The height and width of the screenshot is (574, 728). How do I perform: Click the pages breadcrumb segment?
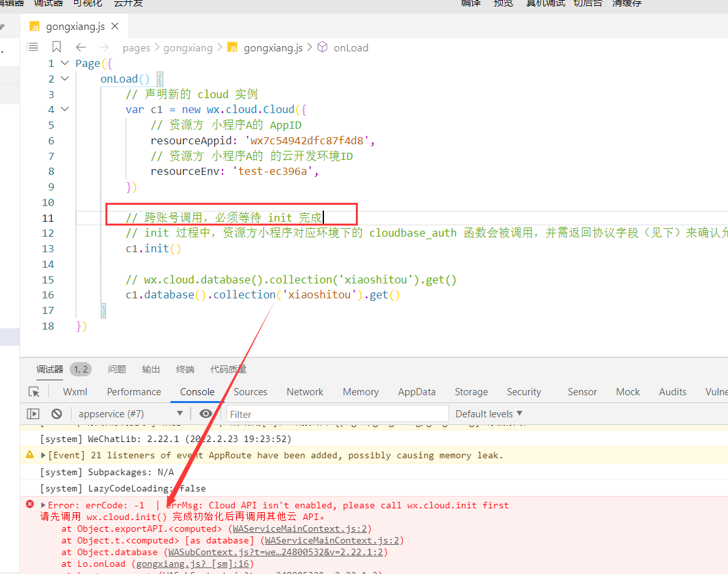tap(137, 48)
